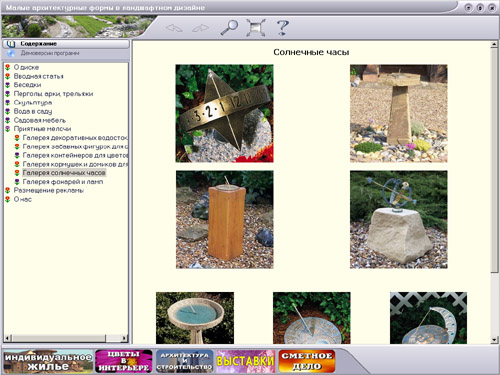Click the vertical scrollbar thumb in content

coord(494,161)
